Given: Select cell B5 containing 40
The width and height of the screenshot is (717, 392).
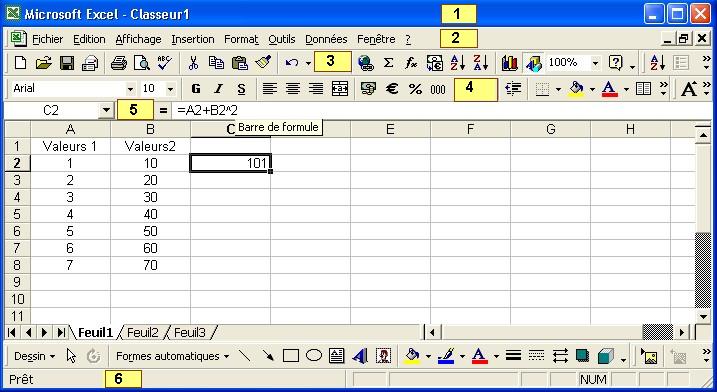Looking at the screenshot, I should click(x=150, y=214).
